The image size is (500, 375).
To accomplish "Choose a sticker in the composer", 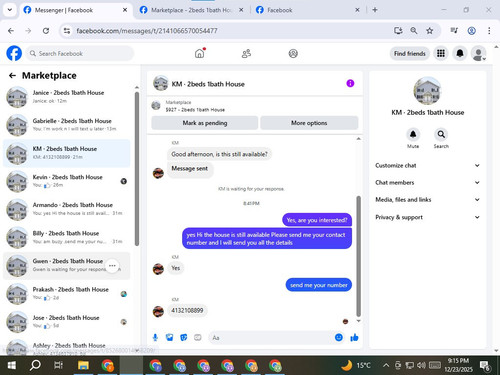I will pos(184,338).
